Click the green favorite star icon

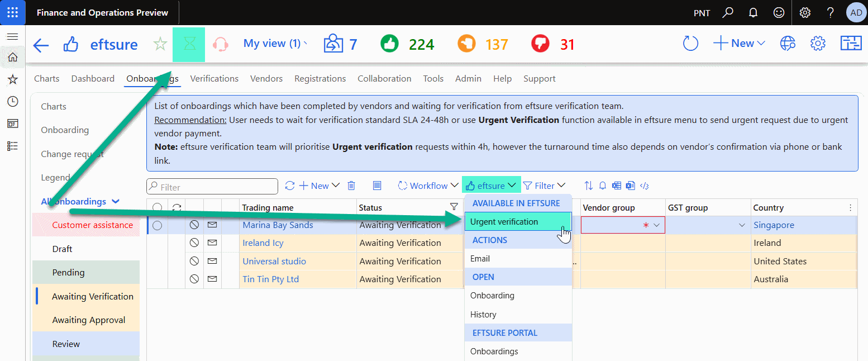coord(160,44)
